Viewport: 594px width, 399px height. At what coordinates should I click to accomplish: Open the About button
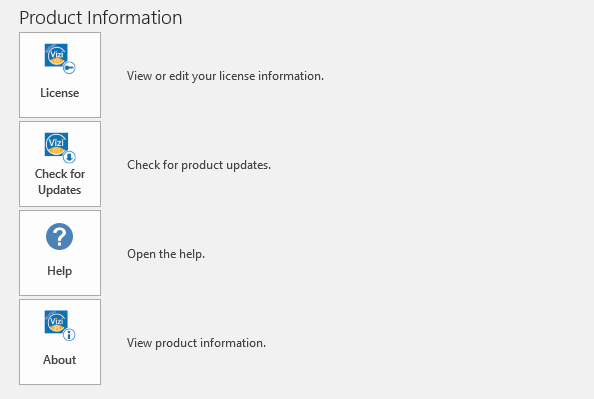click(60, 342)
